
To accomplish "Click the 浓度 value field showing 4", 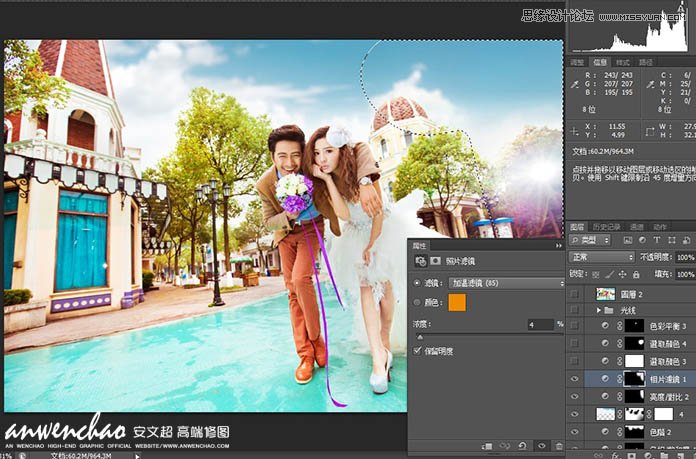I will [x=540, y=325].
